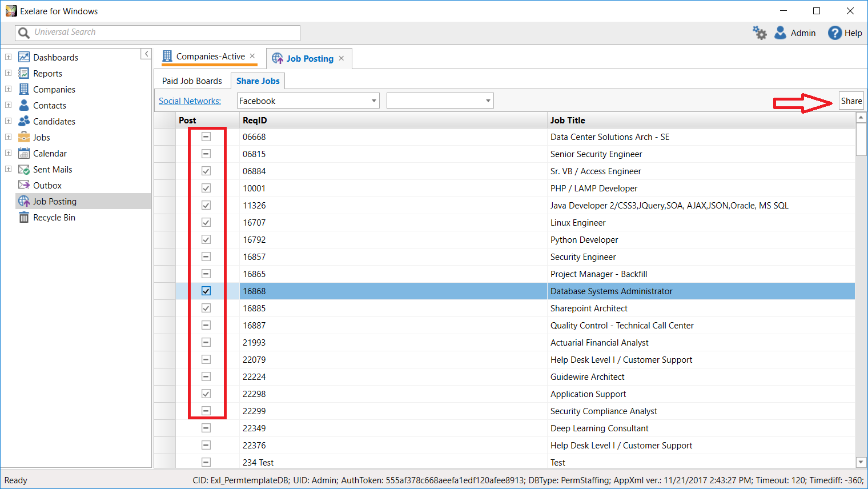This screenshot has height=489, width=868.
Task: Open the Help question mark icon
Action: point(835,33)
